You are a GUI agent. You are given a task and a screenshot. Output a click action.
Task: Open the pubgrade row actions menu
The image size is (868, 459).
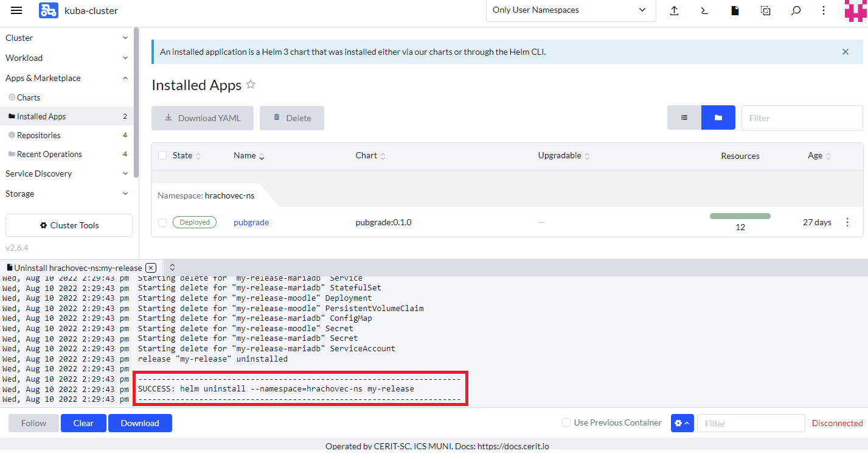point(847,222)
